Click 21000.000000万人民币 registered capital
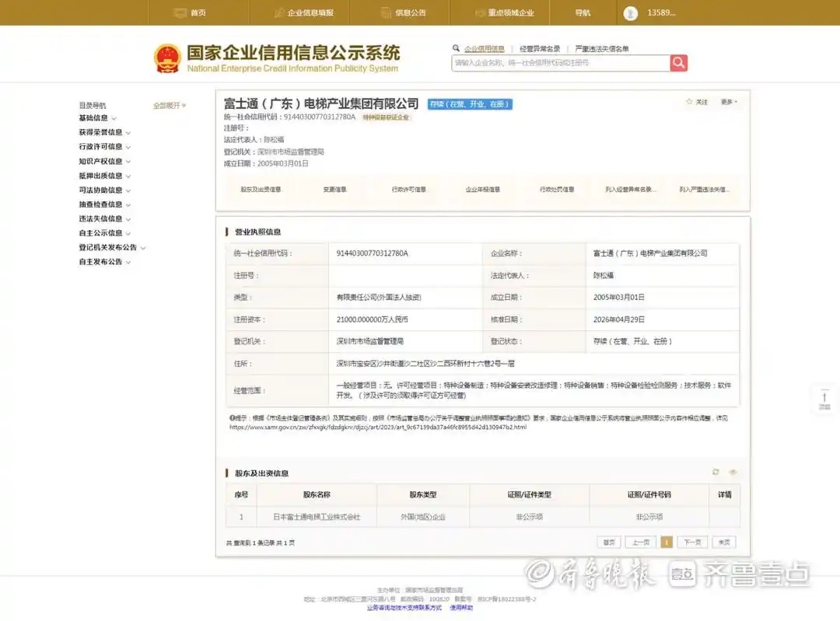The width and height of the screenshot is (840, 621). [x=372, y=319]
